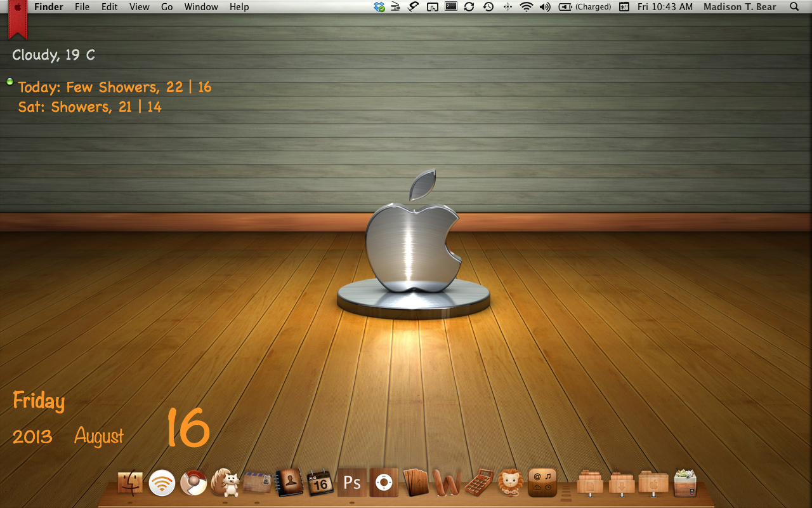Image resolution: width=812 pixels, height=508 pixels.
Task: Click the Cloudy, 19 C weather text
Action: pos(53,55)
